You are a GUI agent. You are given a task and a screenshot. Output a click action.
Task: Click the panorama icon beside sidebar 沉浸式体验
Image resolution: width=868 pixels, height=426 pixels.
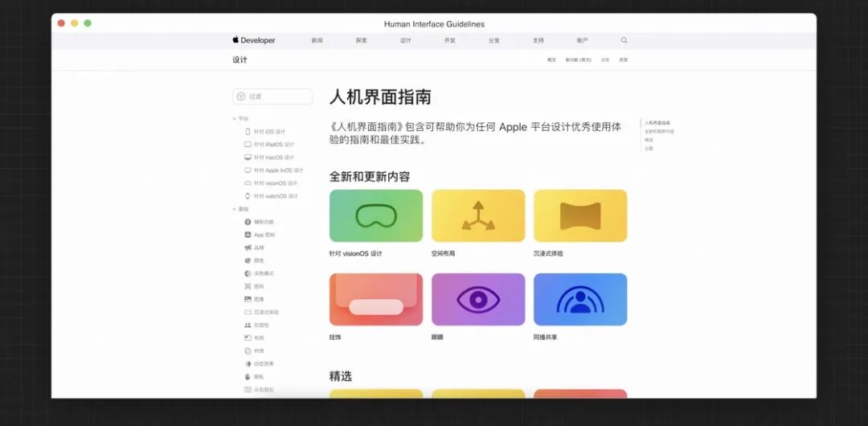pyautogui.click(x=248, y=313)
